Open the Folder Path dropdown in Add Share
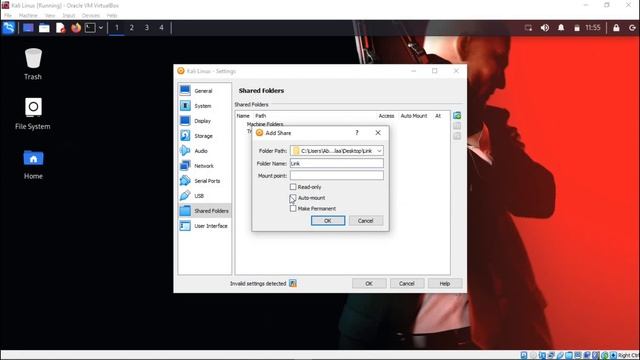Image resolution: width=640 pixels, height=360 pixels. (379, 151)
